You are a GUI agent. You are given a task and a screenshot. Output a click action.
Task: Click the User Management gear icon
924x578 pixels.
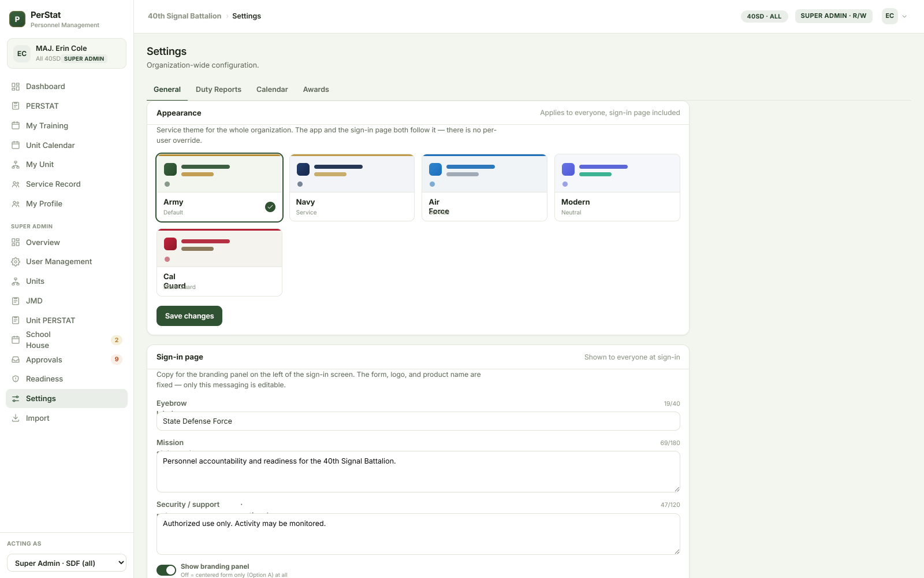(16, 262)
